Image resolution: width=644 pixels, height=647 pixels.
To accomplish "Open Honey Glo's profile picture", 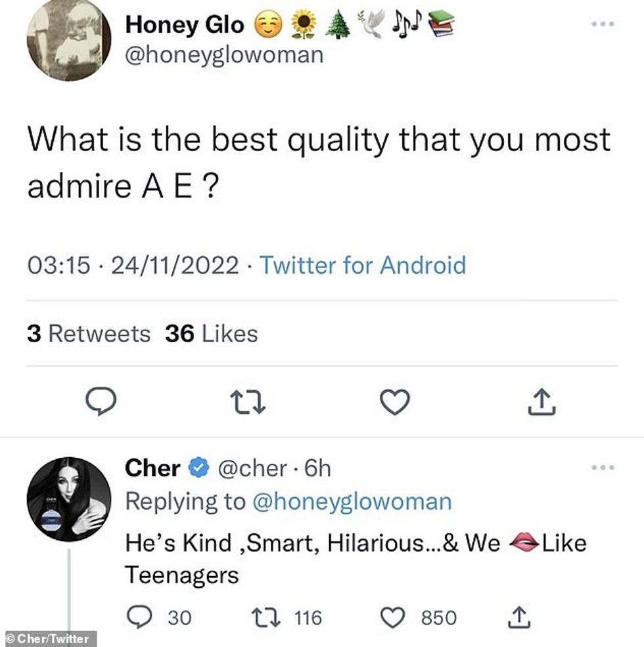I will 69,39.
